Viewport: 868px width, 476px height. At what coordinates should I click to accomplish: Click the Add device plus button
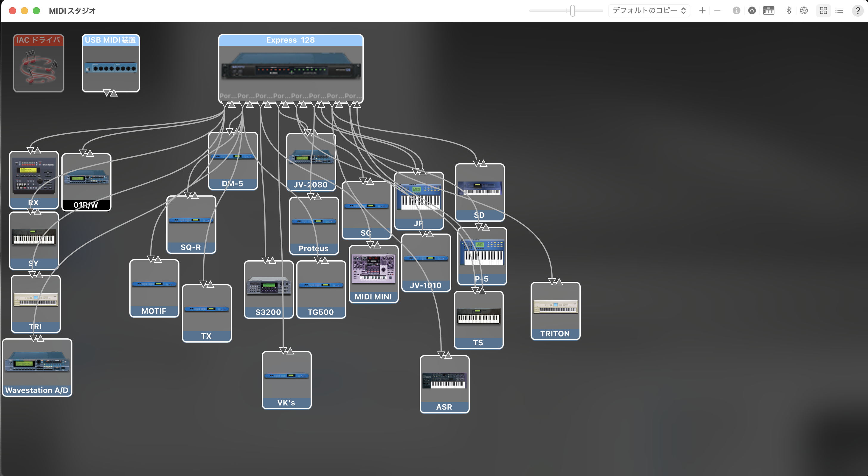coord(702,11)
